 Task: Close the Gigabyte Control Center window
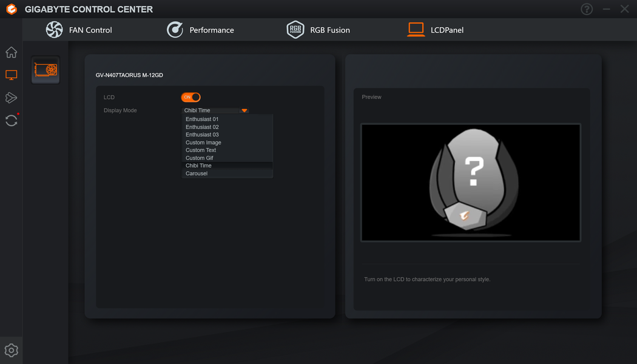(624, 9)
